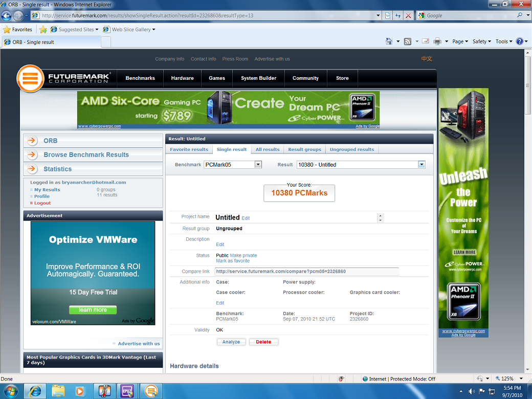Open the address bar history dropdown
Image resolution: width=532 pixels, height=399 pixels.
[x=379, y=15]
